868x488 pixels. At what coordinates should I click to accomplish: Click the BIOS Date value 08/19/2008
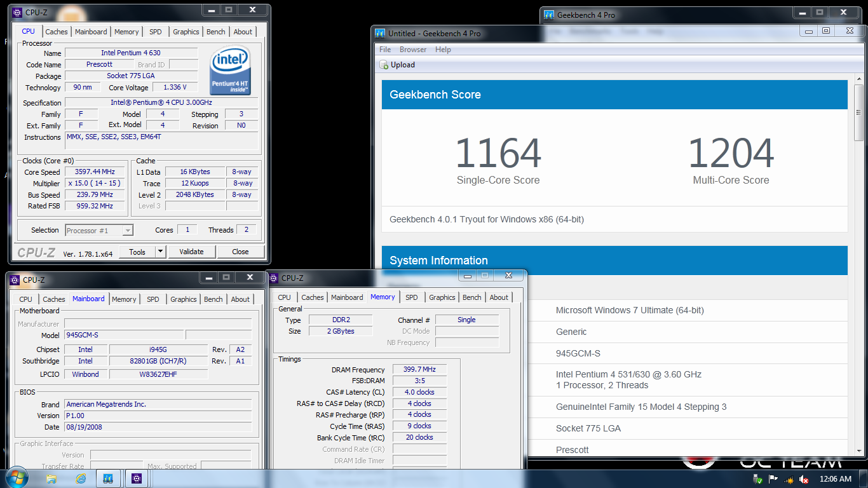[x=158, y=427]
